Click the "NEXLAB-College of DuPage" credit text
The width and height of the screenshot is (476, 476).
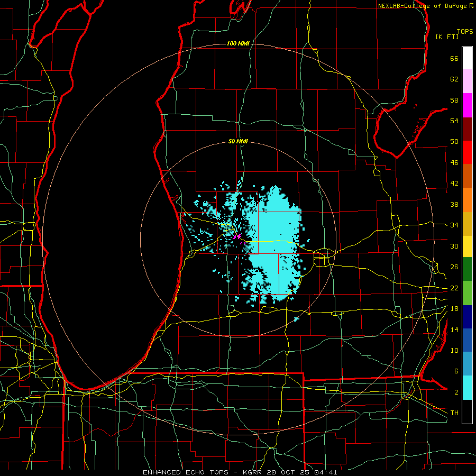423,6
